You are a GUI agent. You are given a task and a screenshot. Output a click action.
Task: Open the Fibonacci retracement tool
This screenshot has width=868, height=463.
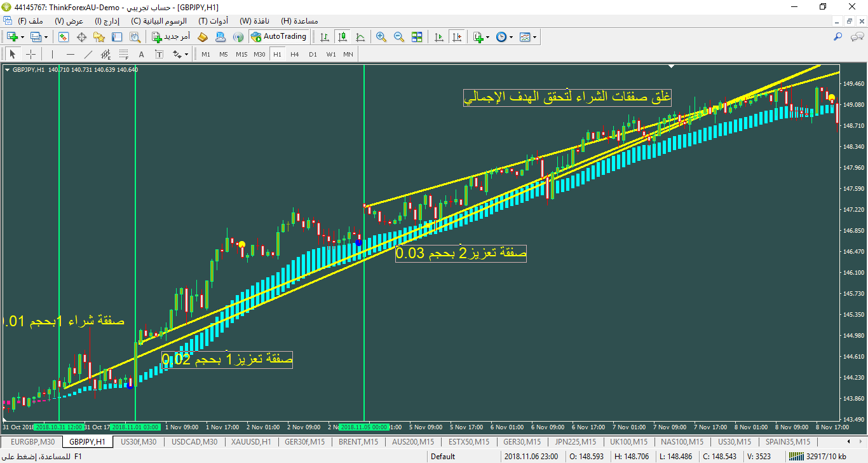point(124,54)
